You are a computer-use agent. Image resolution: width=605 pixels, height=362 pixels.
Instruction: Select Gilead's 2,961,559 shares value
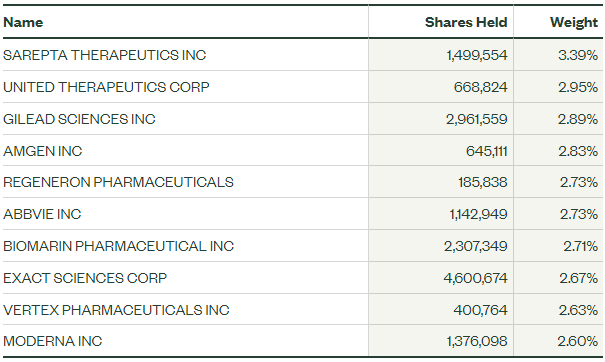click(477, 119)
